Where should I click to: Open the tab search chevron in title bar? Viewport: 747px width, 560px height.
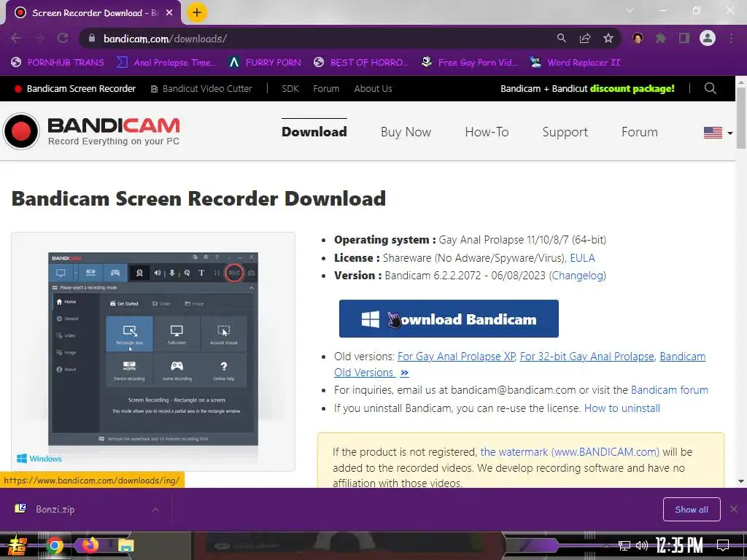point(630,10)
